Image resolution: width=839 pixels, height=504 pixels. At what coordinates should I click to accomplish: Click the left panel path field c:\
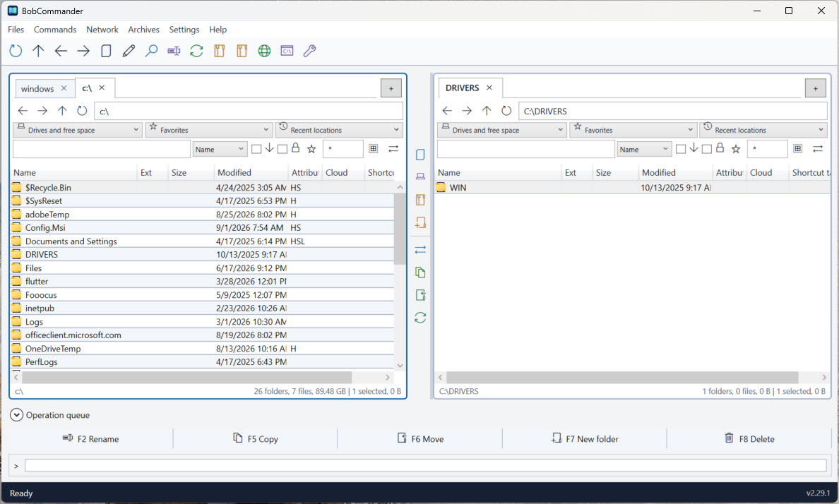[x=249, y=111]
